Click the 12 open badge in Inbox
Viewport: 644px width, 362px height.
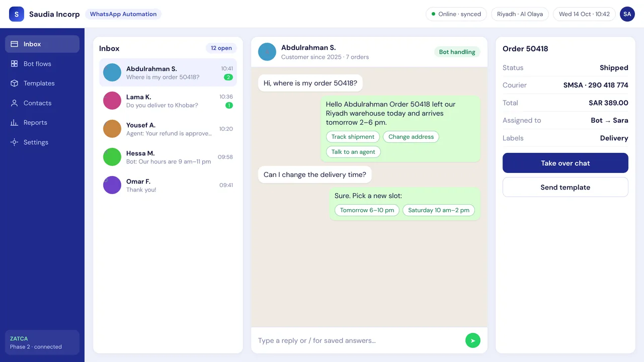click(x=221, y=48)
